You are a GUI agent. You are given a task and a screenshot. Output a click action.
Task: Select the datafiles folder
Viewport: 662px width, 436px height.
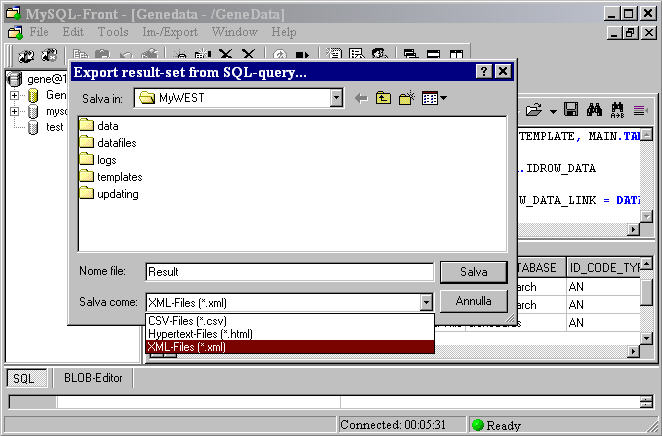pyautogui.click(x=108, y=143)
